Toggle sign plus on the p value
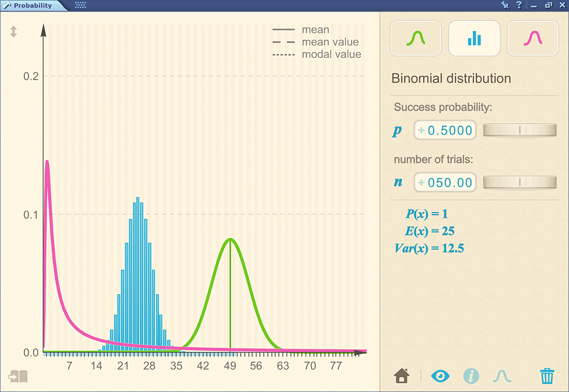This screenshot has width=569, height=392. 421,131
